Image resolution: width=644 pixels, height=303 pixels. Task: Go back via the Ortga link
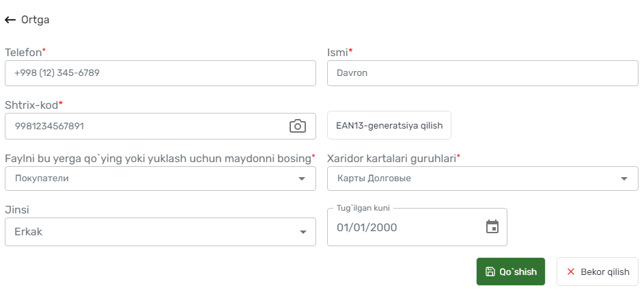[x=27, y=20]
